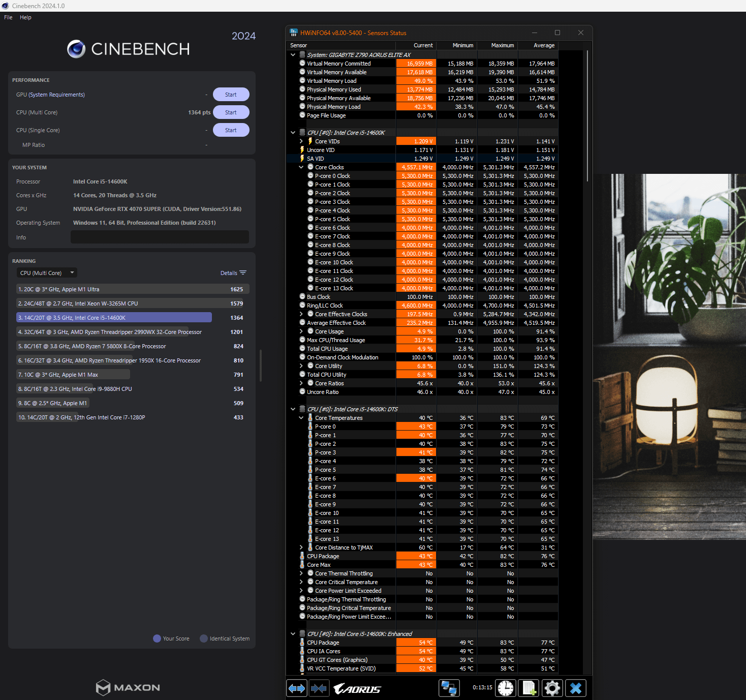This screenshot has height=700, width=746.
Task: Open the network remote monitoring icon in HWiNFO
Action: click(x=449, y=688)
